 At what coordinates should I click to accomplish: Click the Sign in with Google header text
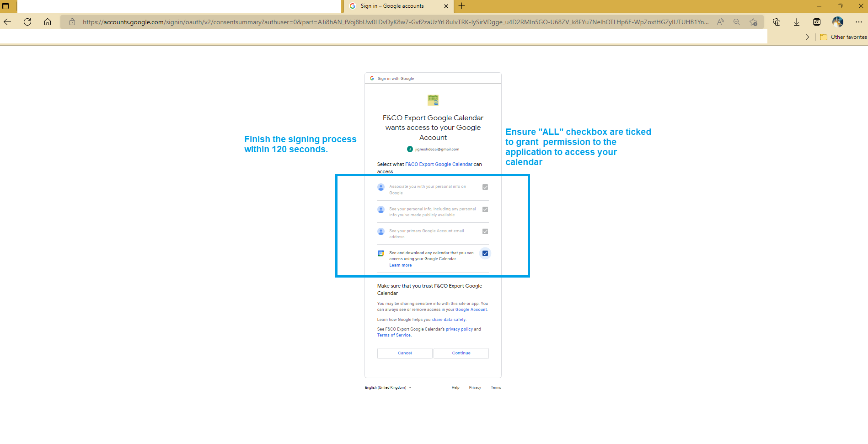click(x=396, y=79)
